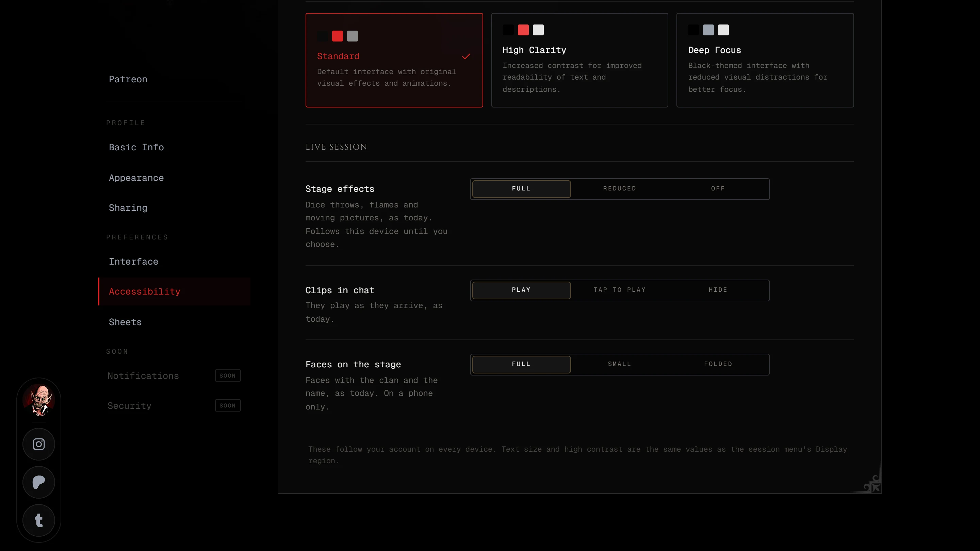
Task: Set Clips in chat to Tap to Play
Action: click(619, 290)
